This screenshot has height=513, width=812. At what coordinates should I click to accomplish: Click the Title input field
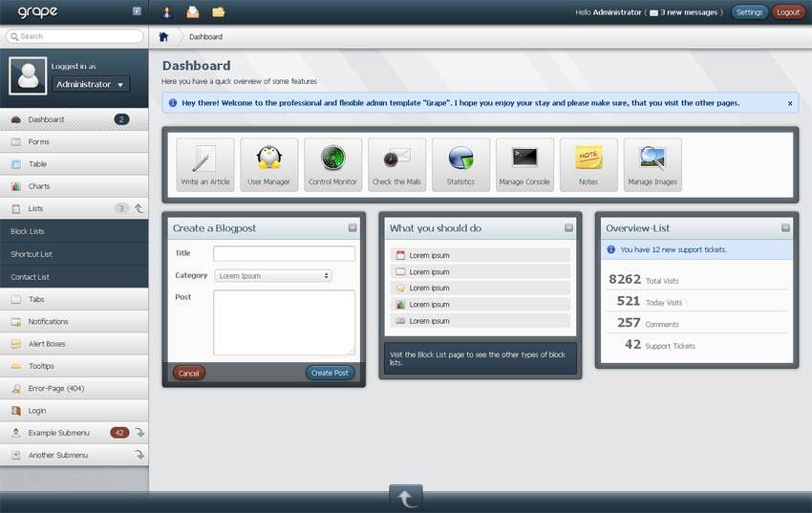pyautogui.click(x=284, y=254)
